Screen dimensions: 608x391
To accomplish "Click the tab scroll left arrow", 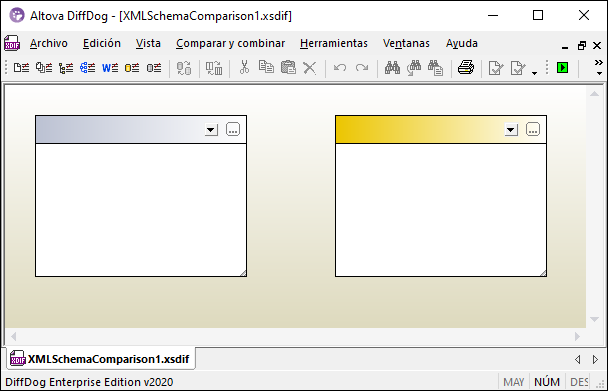I will pyautogui.click(x=578, y=360).
